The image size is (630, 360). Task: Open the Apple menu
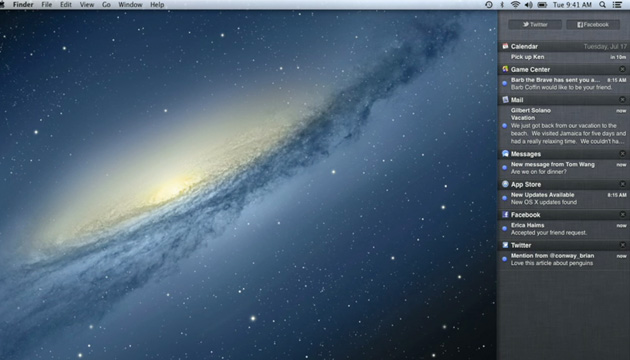tap(2, 4)
